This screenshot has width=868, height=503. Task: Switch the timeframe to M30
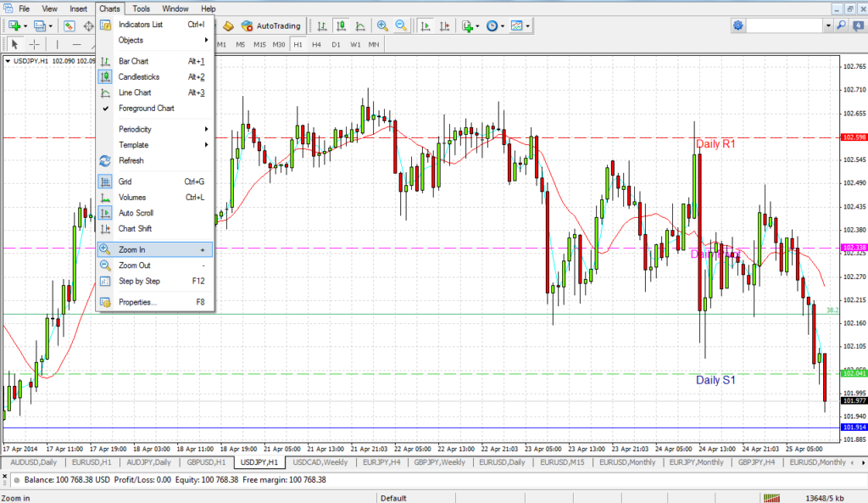pyautogui.click(x=279, y=44)
